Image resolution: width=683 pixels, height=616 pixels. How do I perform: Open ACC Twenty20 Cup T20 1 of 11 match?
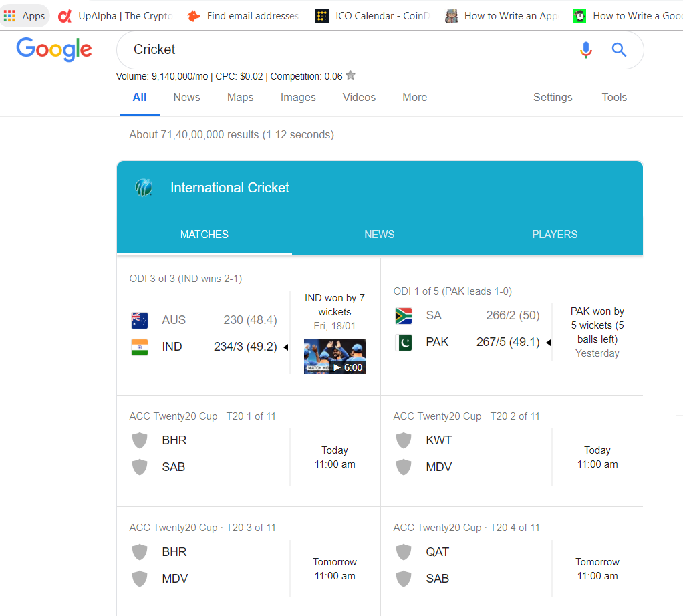click(249, 451)
